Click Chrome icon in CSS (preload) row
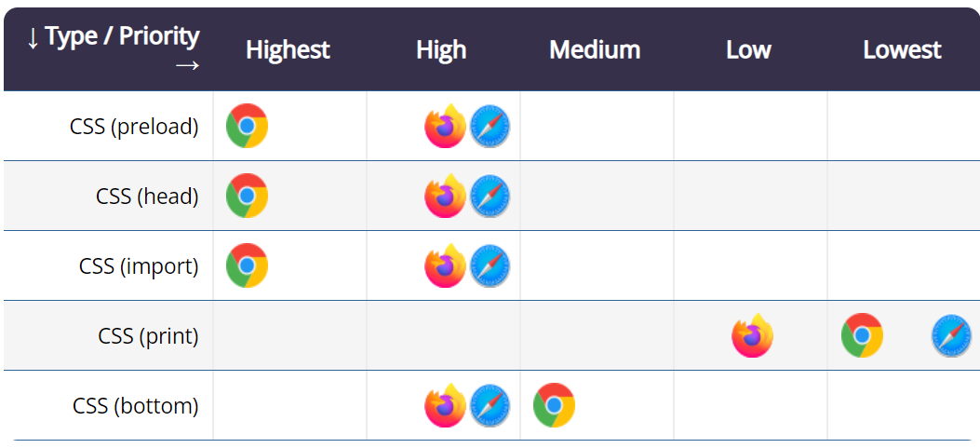This screenshot has width=980, height=448. (x=247, y=126)
